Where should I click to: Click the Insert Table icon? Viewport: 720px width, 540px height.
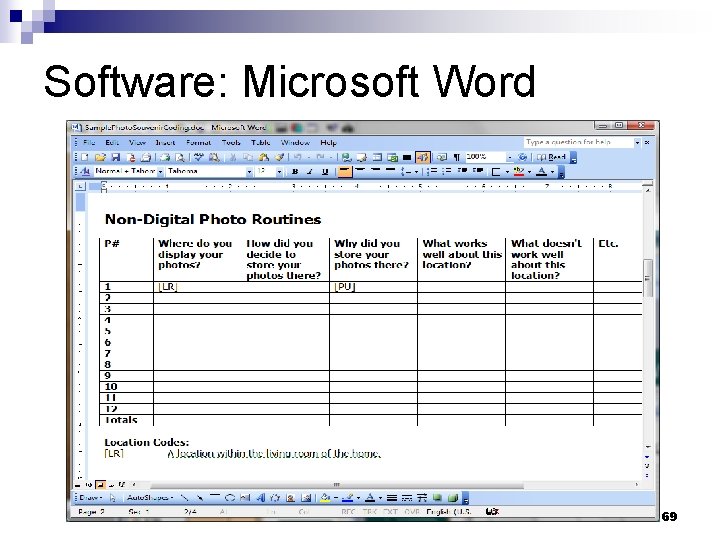pyautogui.click(x=377, y=158)
